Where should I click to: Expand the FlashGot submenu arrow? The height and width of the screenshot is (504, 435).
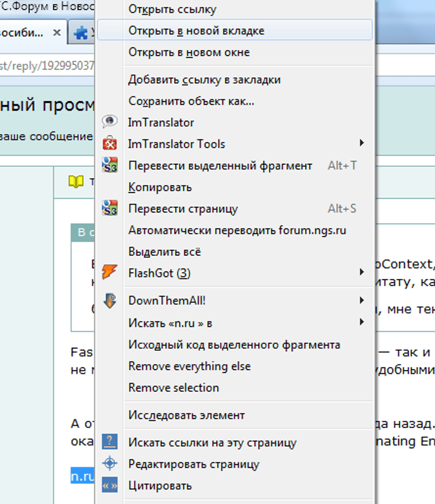(x=362, y=272)
